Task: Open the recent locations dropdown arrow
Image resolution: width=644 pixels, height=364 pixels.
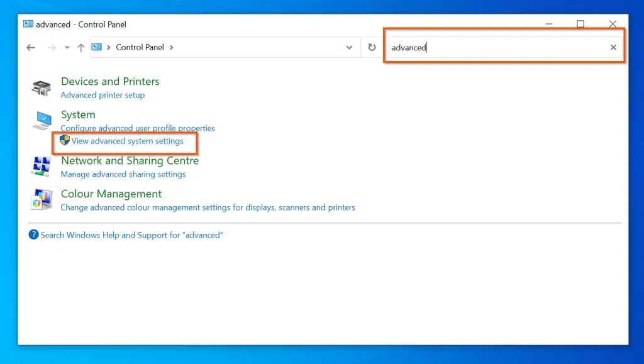Action: [67, 47]
